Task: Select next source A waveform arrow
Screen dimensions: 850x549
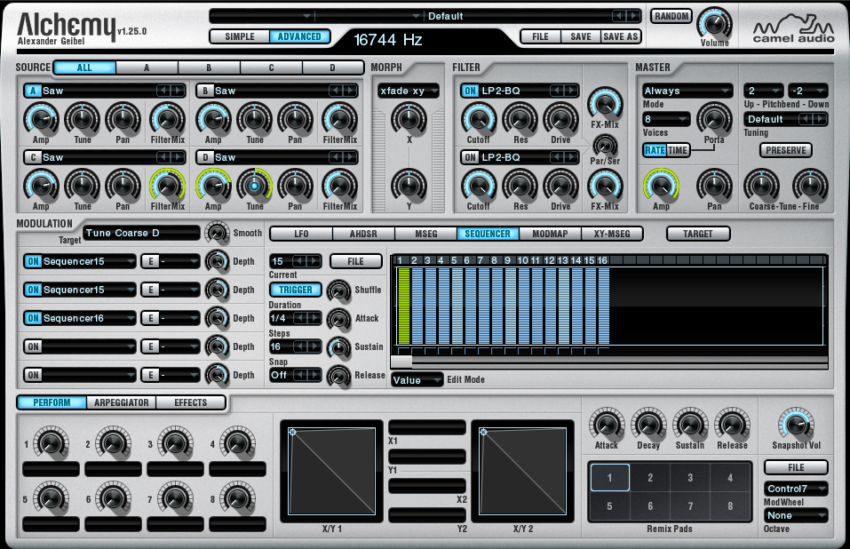Action: [x=177, y=91]
